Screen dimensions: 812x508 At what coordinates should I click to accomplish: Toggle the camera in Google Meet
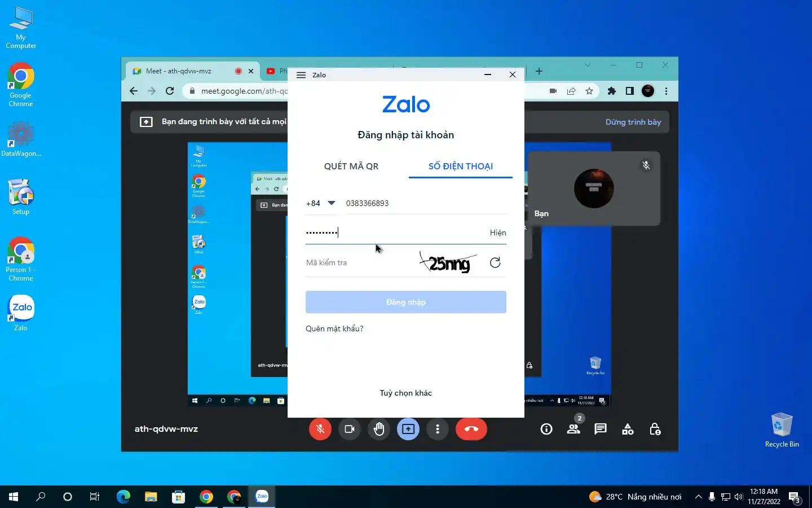350,429
